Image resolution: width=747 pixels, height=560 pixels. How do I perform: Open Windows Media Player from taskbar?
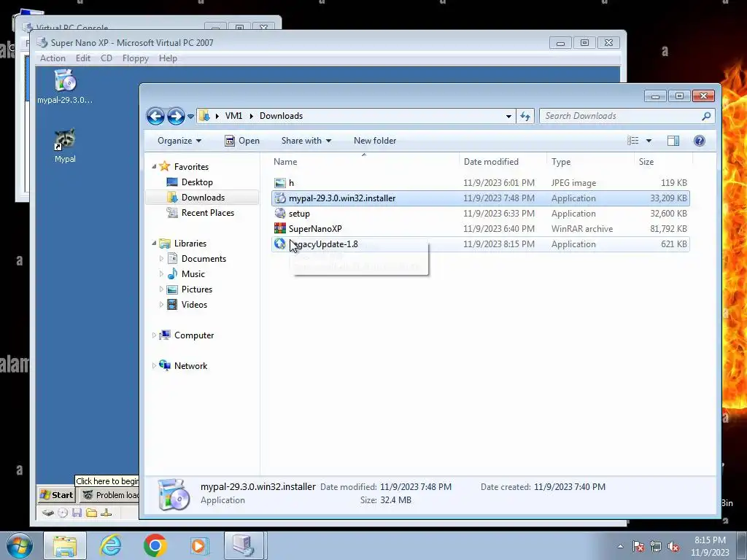(x=198, y=545)
